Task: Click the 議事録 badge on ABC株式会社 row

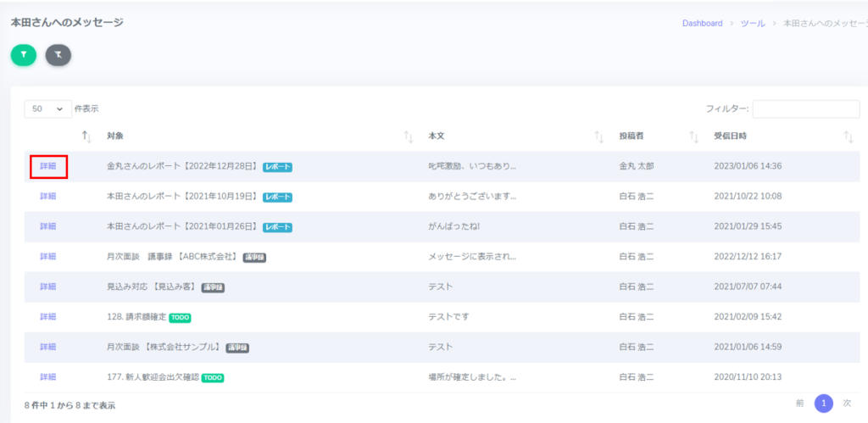Action: click(254, 257)
